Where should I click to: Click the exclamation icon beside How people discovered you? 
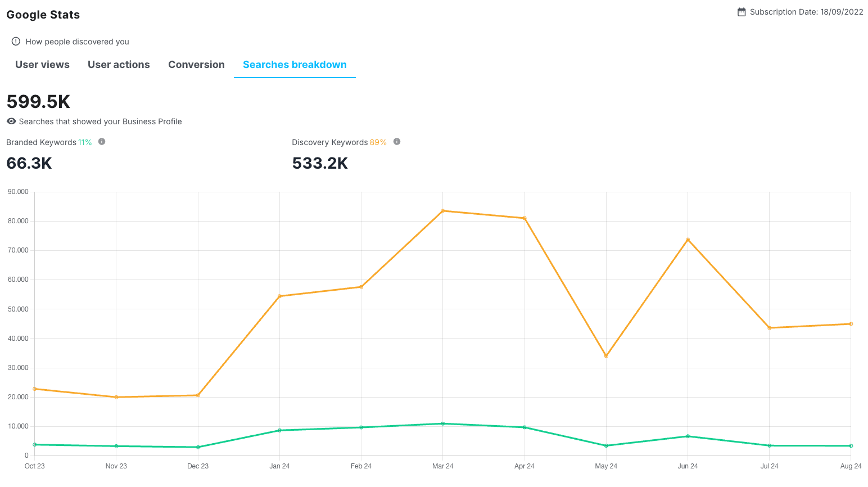16,42
